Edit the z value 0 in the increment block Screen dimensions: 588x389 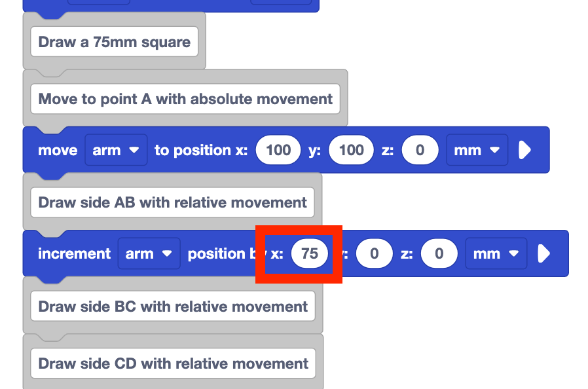[x=439, y=253]
